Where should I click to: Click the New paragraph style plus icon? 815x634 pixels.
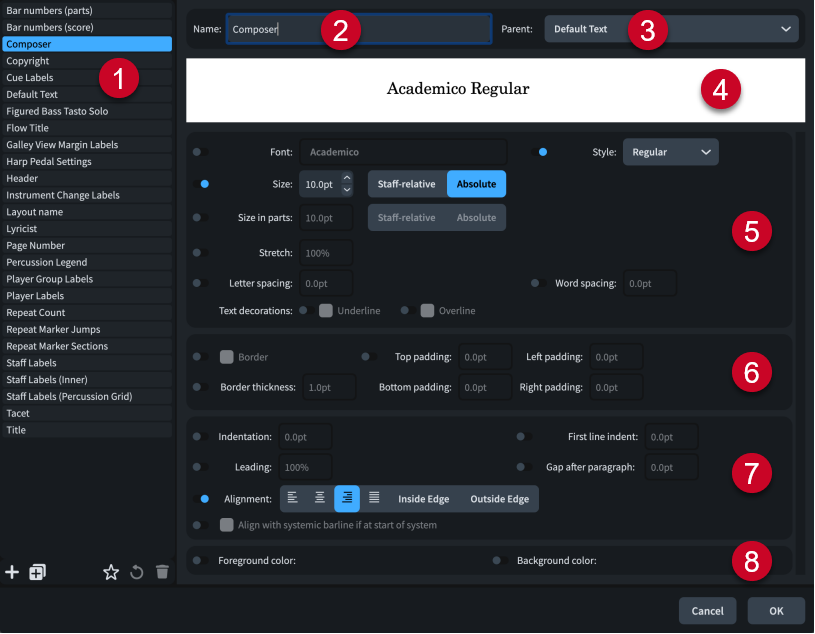(x=12, y=572)
